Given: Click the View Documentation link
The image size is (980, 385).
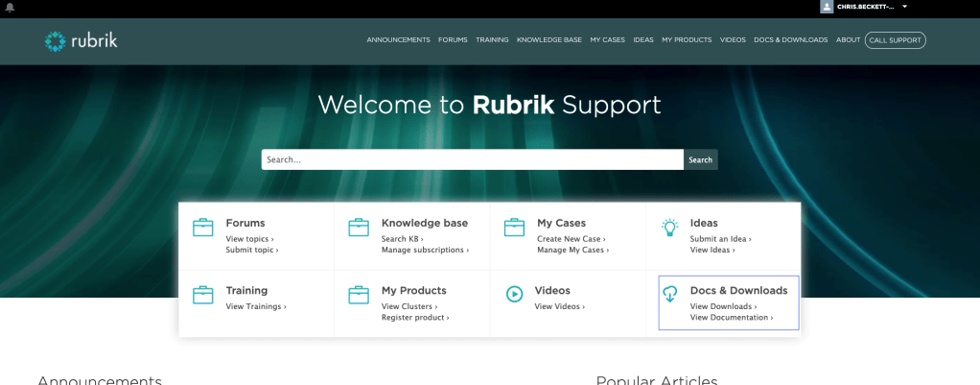Looking at the screenshot, I should coord(731,318).
